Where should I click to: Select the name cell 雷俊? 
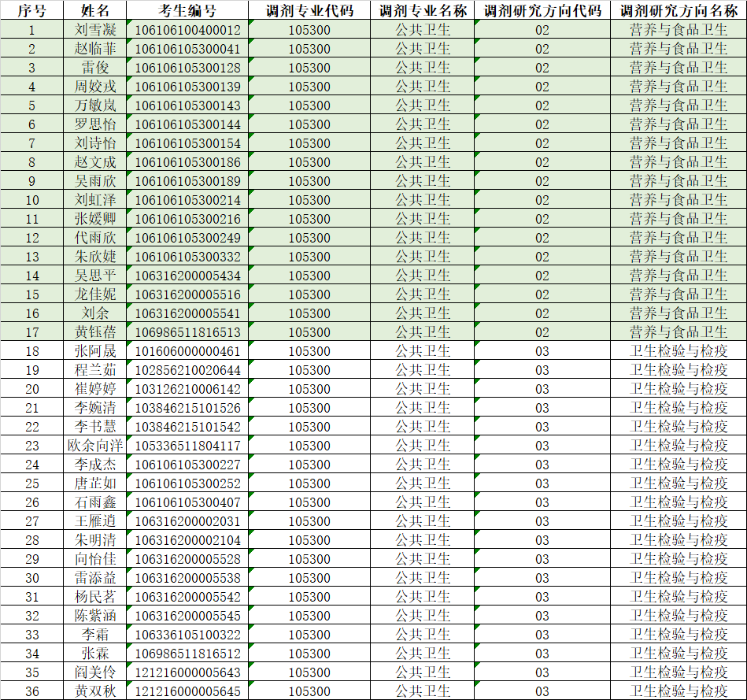(x=95, y=68)
